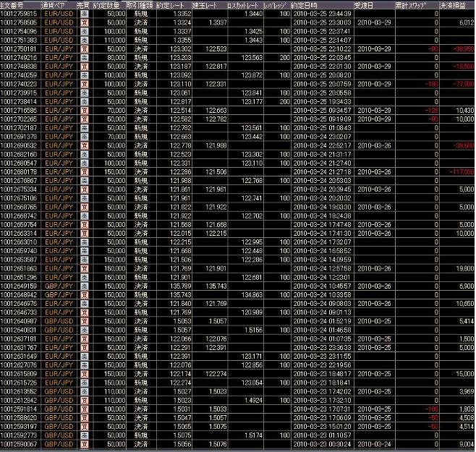Click the 約定数量 column header
The height and width of the screenshot is (452, 476).
(108, 5)
